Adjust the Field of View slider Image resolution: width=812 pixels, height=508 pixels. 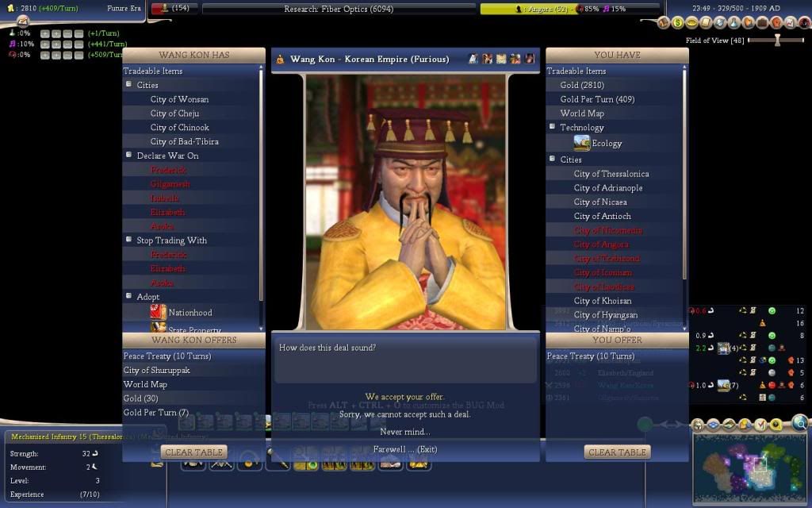pos(777,40)
